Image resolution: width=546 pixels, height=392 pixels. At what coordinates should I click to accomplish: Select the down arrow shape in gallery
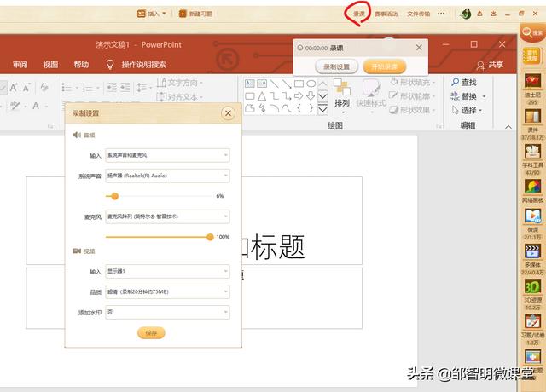(x=311, y=96)
